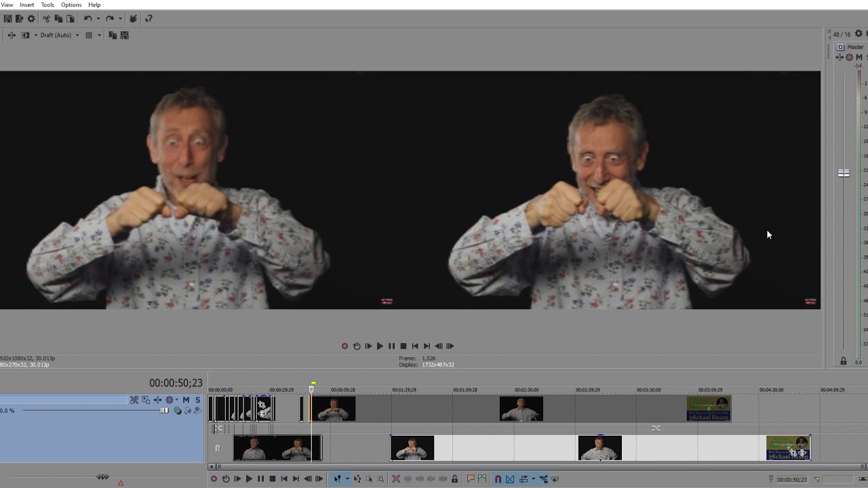Click the track level slider handle
Screen dimensions: 868x488
[164, 410]
